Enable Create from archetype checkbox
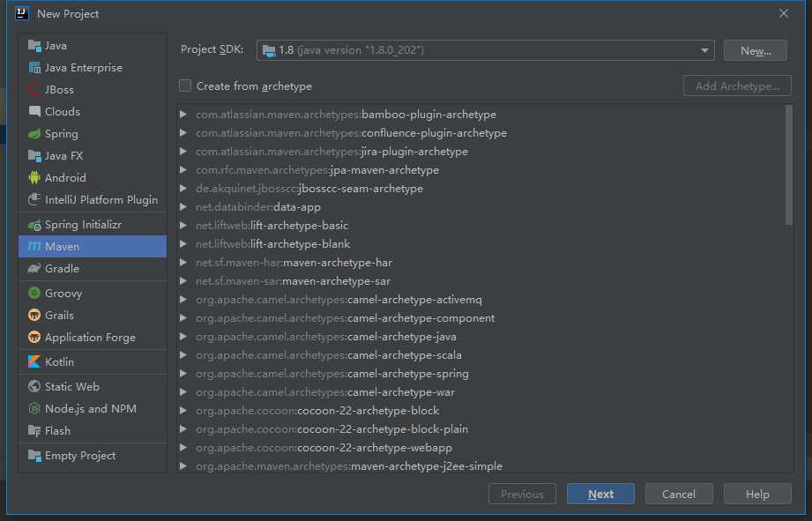The width and height of the screenshot is (812, 521). click(x=185, y=86)
